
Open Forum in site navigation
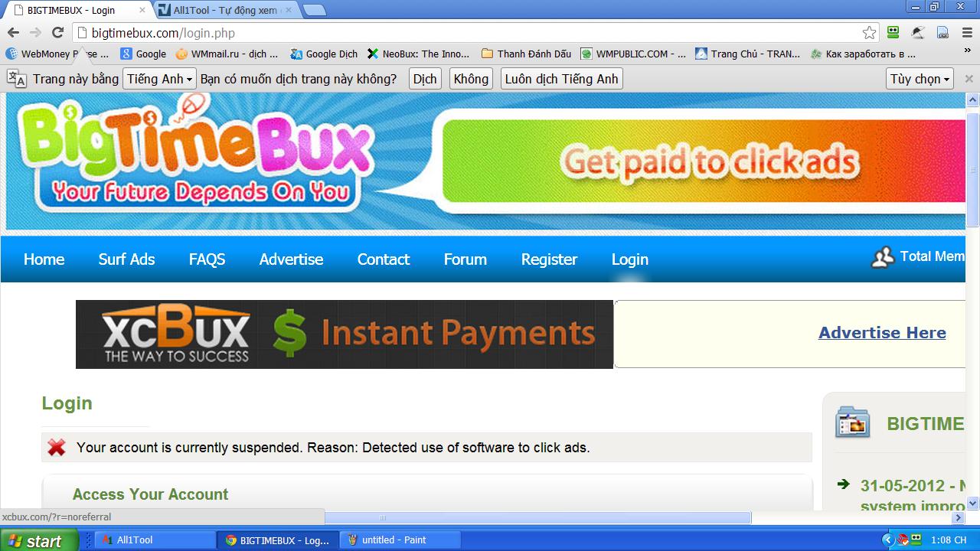click(465, 259)
